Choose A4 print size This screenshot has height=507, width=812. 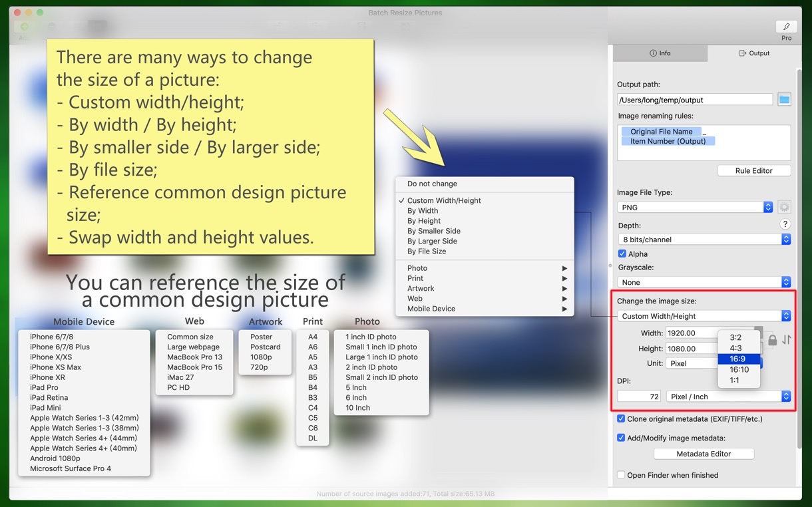pos(313,337)
